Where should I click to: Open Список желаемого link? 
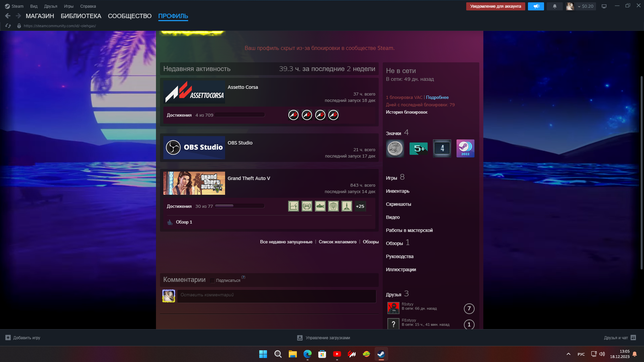[x=338, y=242]
